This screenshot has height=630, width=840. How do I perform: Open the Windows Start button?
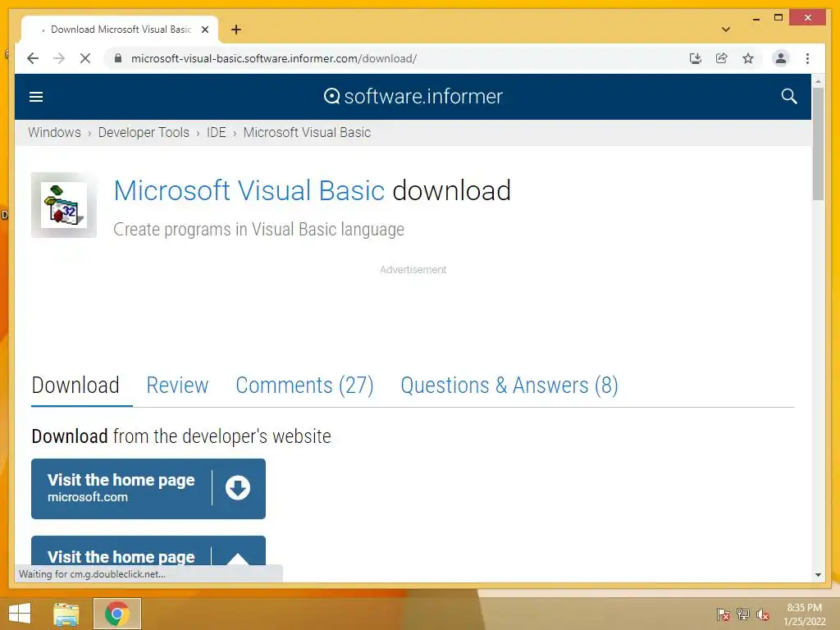pyautogui.click(x=20, y=614)
